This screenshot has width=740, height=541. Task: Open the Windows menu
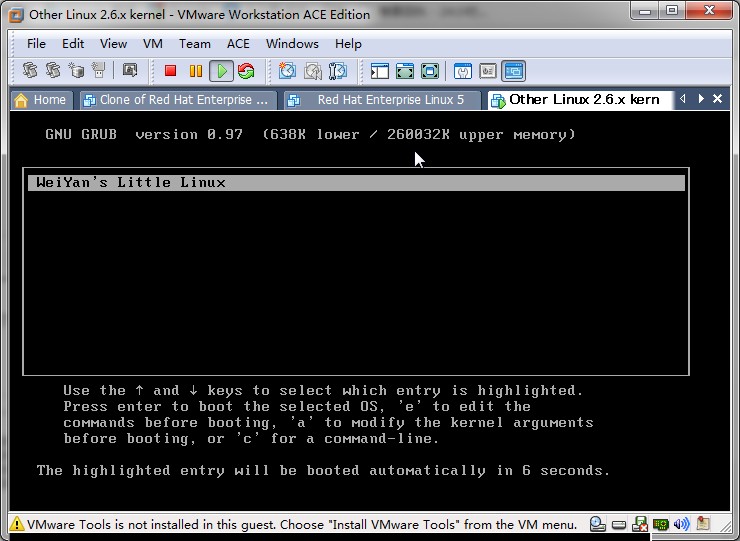tap(292, 44)
